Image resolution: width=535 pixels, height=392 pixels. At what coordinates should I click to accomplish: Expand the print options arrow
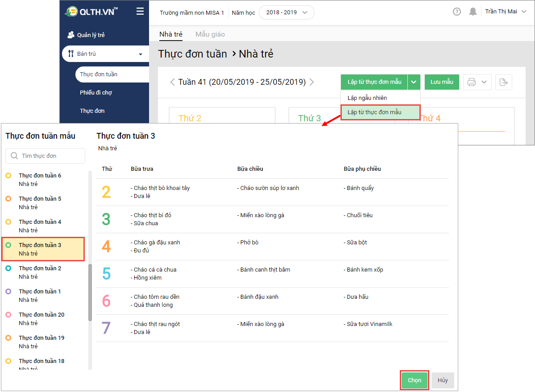484,82
